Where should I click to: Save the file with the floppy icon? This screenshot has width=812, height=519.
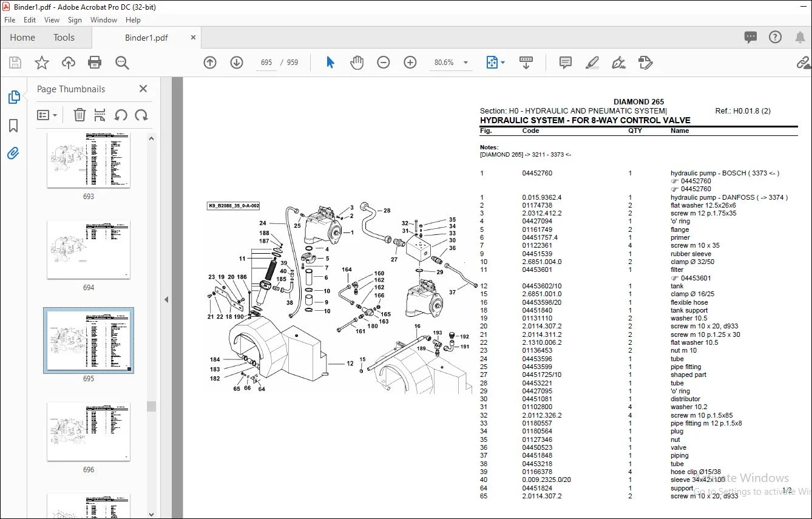click(15, 63)
